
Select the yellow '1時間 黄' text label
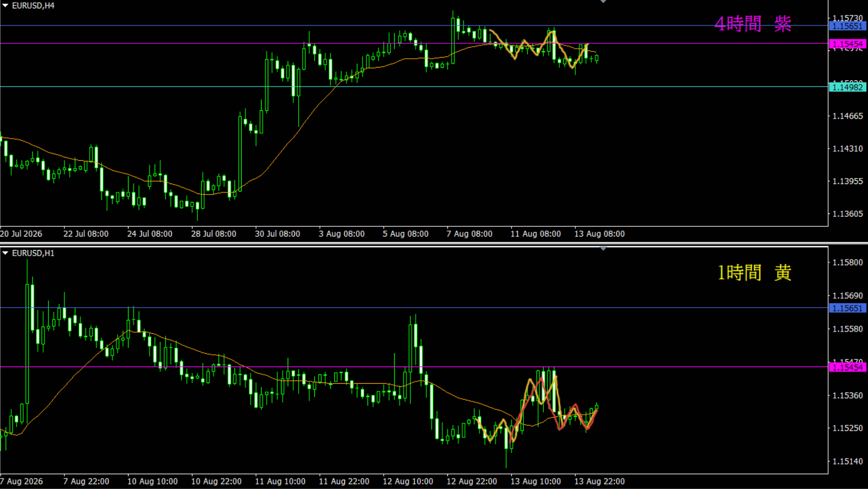coord(754,272)
